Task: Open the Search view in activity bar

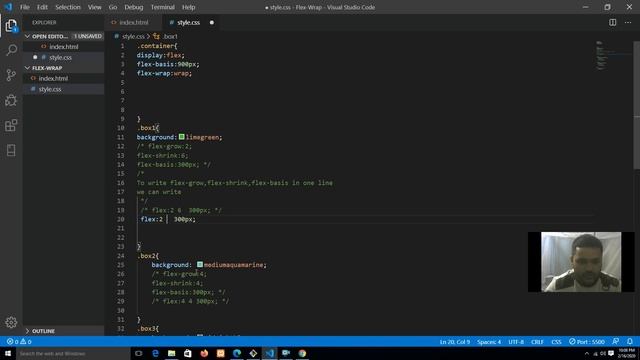Action: [11, 50]
